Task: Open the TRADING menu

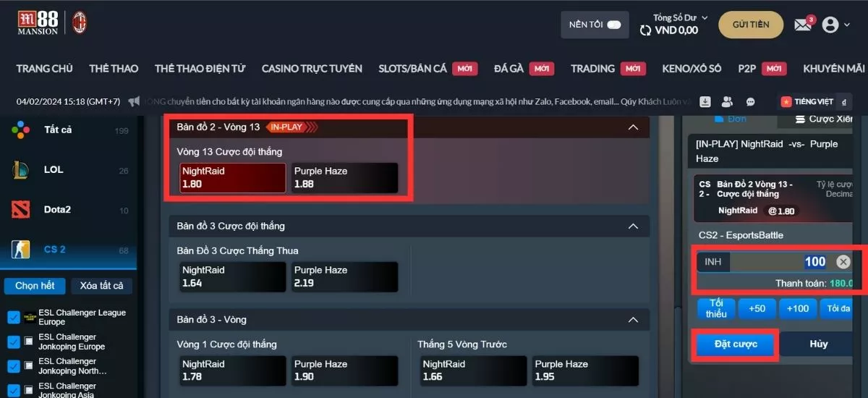Action: pyautogui.click(x=592, y=69)
